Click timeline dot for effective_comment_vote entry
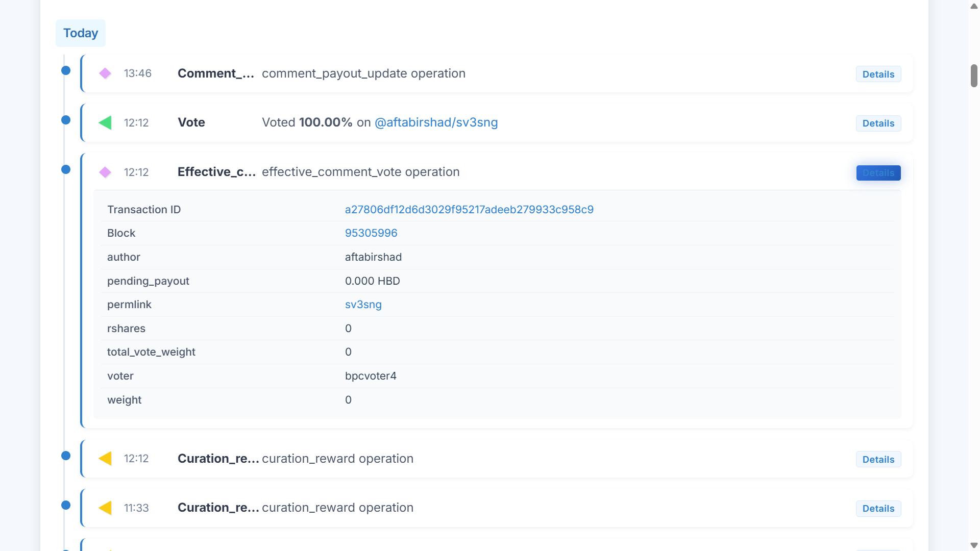Viewport: 980px width, 551px height. (66, 169)
